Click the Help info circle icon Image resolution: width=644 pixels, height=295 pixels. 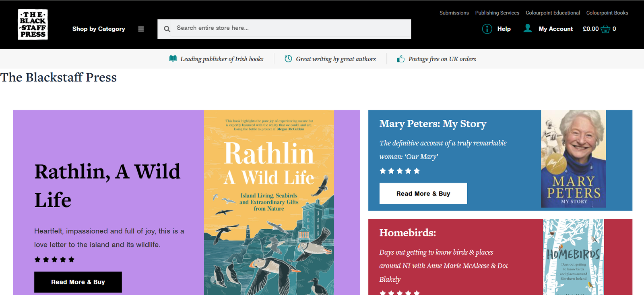487,29
